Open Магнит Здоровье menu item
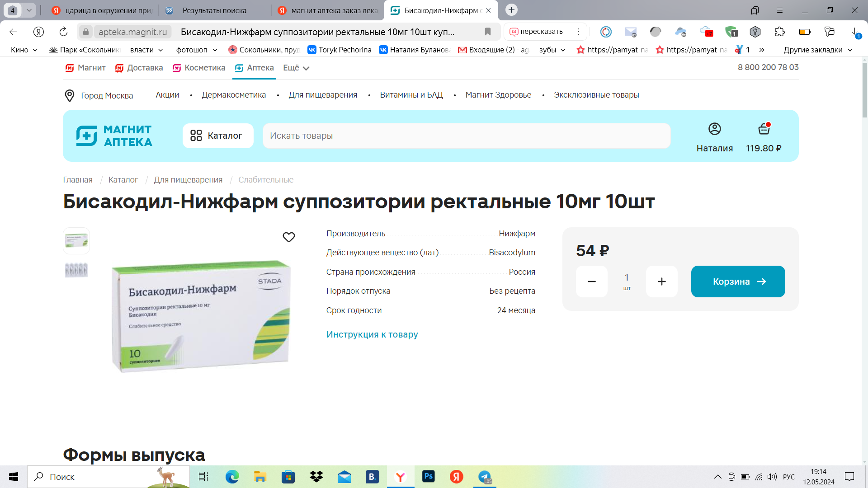The width and height of the screenshot is (868, 488). pos(498,95)
